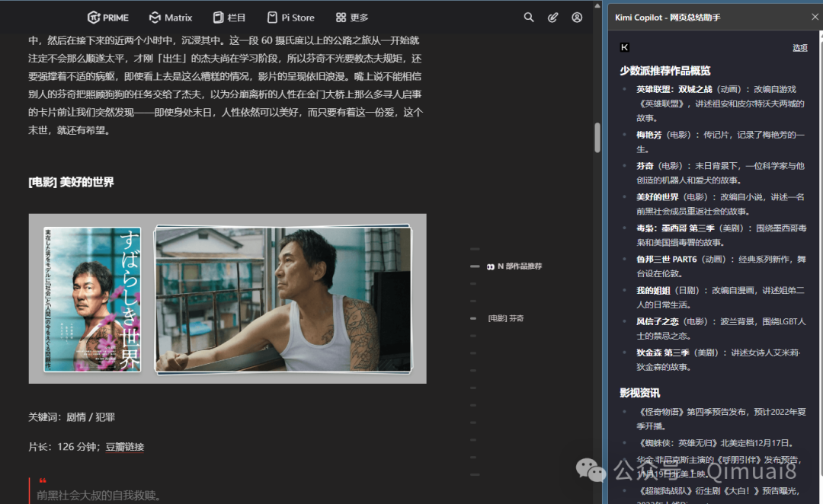Click the scrollbar up arrow
The width and height of the screenshot is (823, 504).
point(597,6)
